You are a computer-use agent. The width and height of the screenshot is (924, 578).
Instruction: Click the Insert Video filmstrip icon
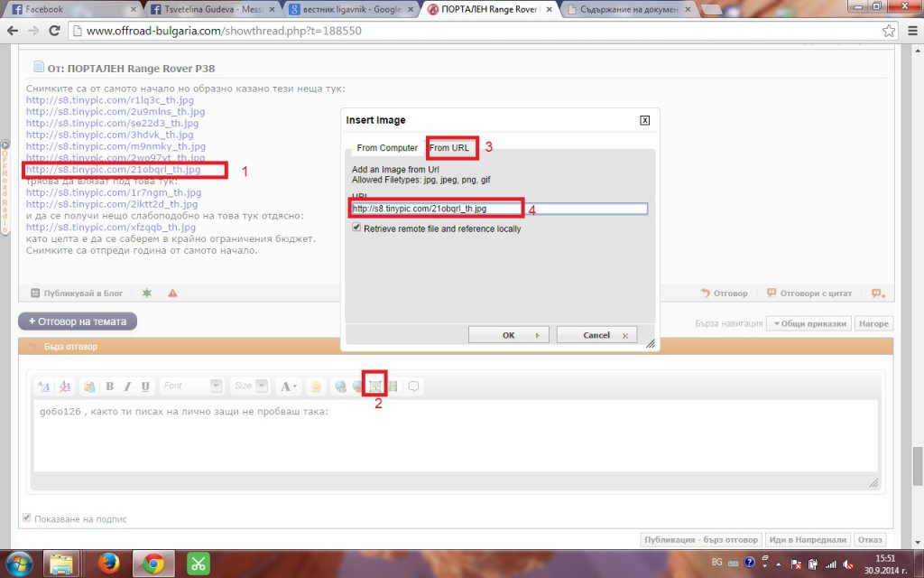pyautogui.click(x=393, y=387)
